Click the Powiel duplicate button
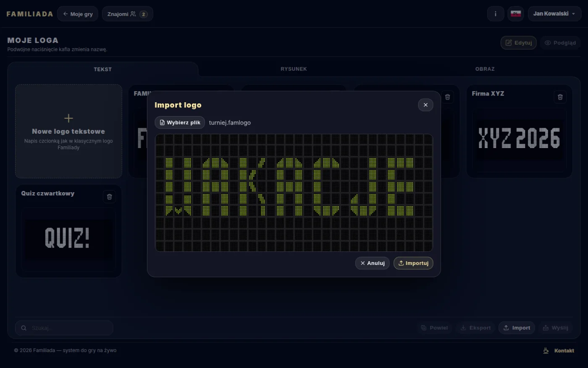Image resolution: width=588 pixels, height=368 pixels. click(x=434, y=328)
